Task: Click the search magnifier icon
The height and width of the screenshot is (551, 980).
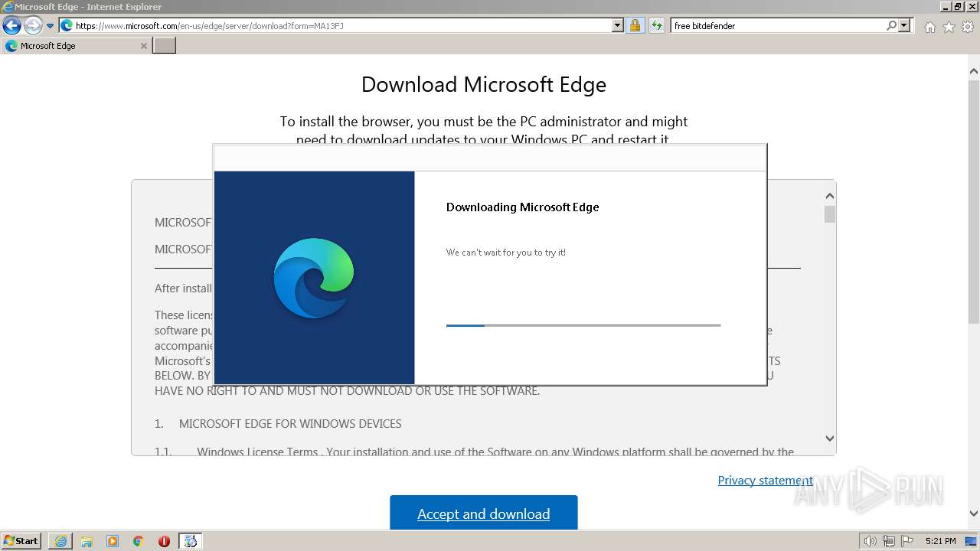Action: (x=891, y=25)
